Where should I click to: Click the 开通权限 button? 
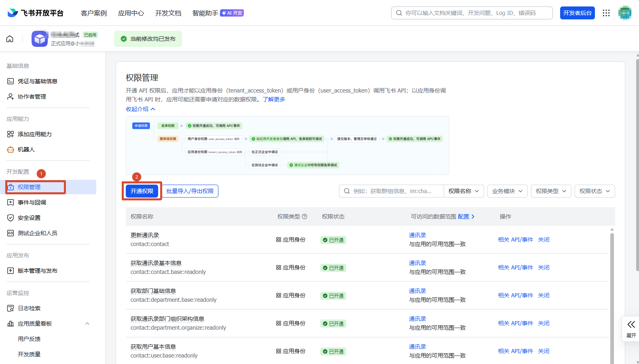[x=142, y=191]
